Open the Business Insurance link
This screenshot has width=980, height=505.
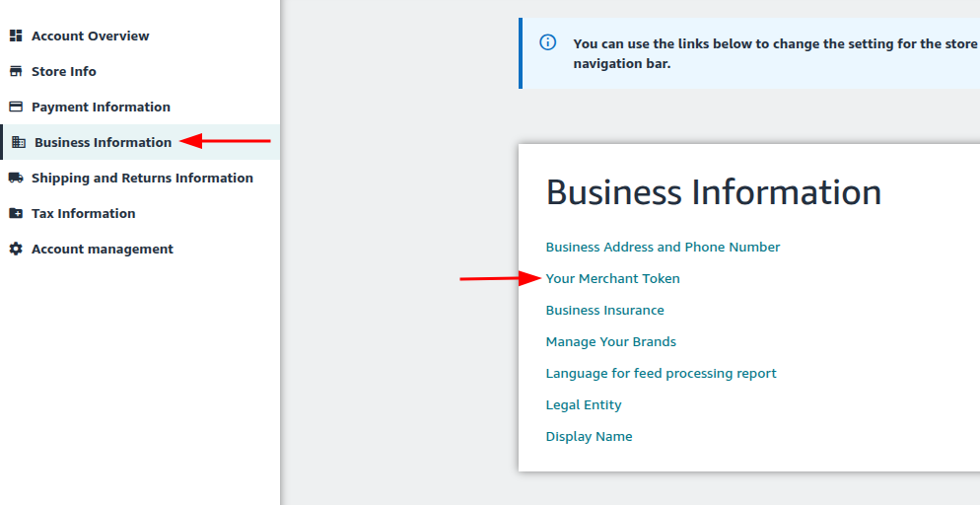coord(604,310)
